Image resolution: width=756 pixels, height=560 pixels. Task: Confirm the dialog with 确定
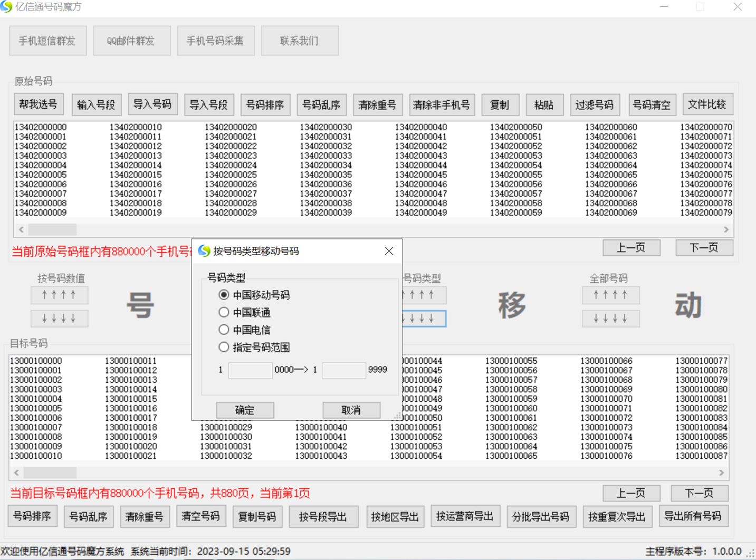[245, 410]
